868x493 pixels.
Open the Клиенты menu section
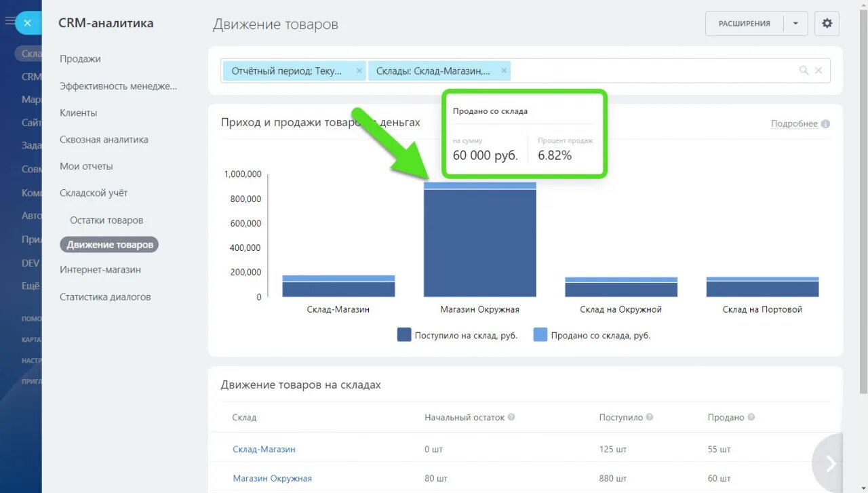pos(78,113)
